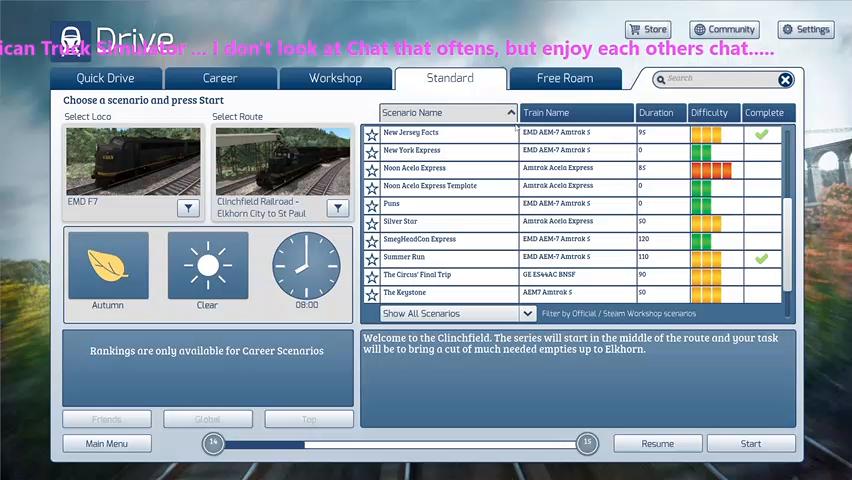Open the Community globe button

coord(724,29)
